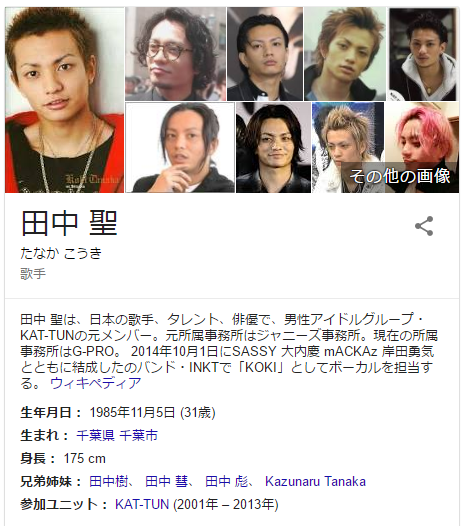
Task: Open top-row thumbnail with layered brown hair
Action: (346, 54)
